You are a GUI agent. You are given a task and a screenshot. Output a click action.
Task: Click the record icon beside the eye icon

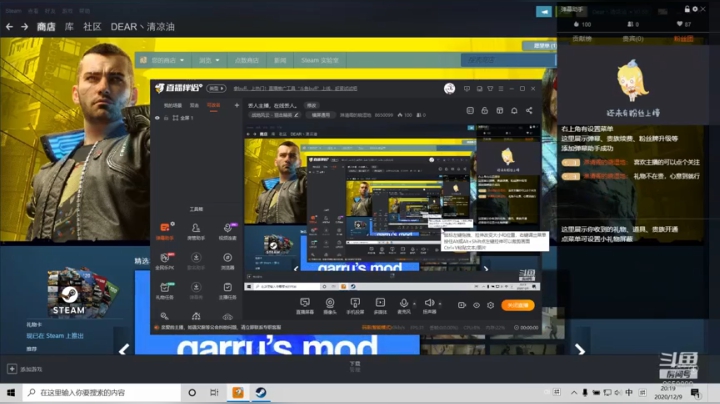(x=462, y=305)
